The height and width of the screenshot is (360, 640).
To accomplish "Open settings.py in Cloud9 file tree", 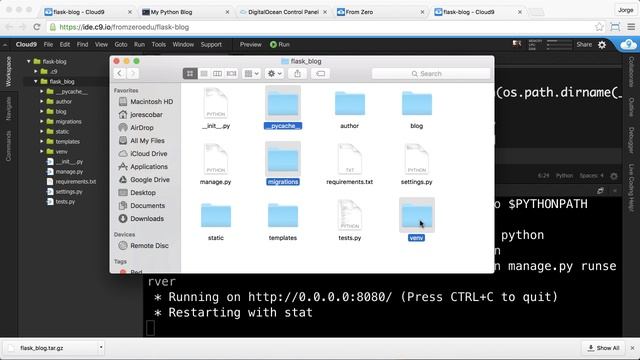I will [x=65, y=192].
